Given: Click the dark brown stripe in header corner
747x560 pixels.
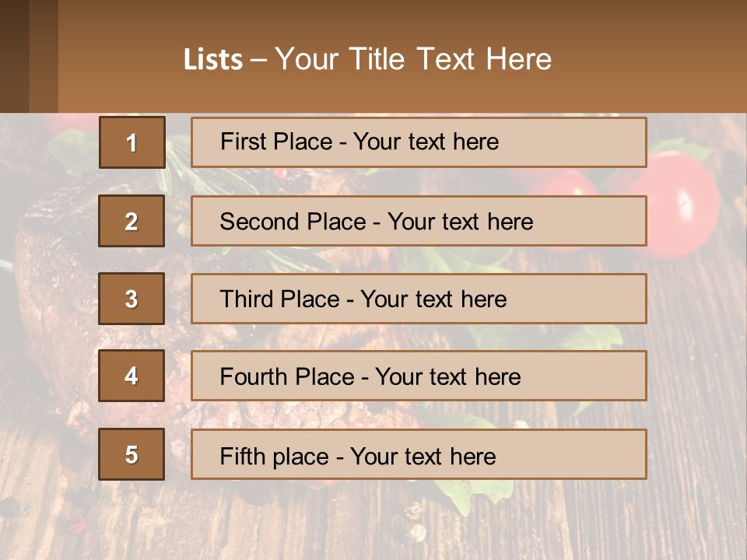Looking at the screenshot, I should (x=14, y=56).
